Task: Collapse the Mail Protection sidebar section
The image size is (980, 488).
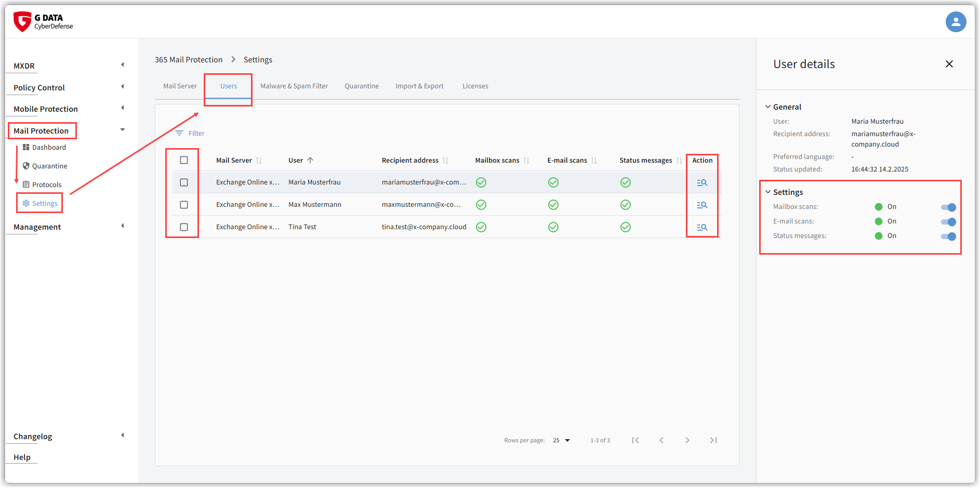Action: 123,130
